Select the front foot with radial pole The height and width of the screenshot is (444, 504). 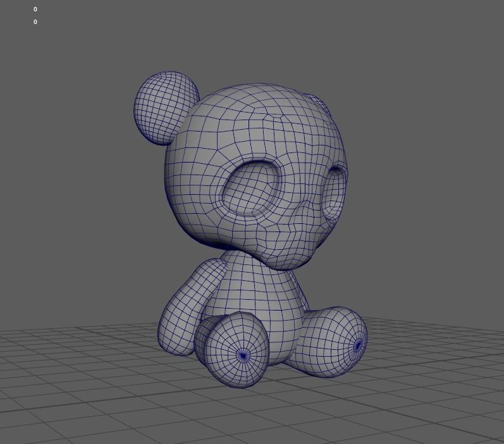[x=237, y=350]
